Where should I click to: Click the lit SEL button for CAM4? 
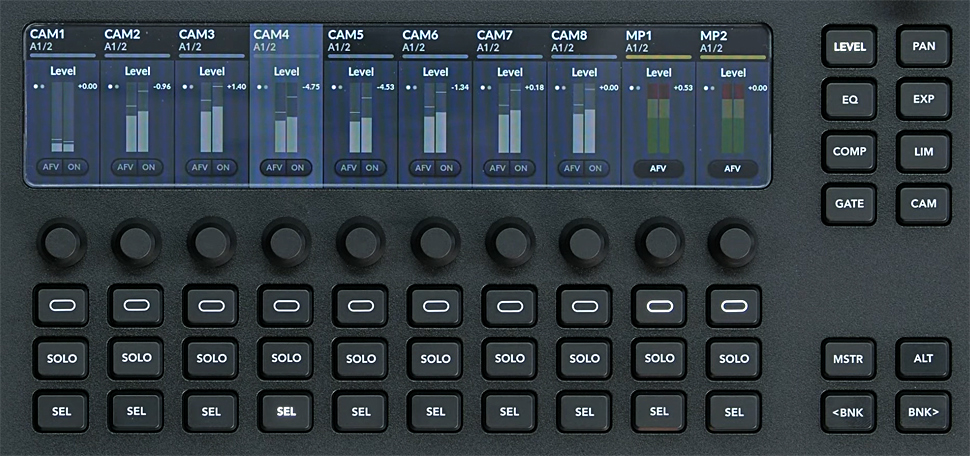tap(285, 411)
